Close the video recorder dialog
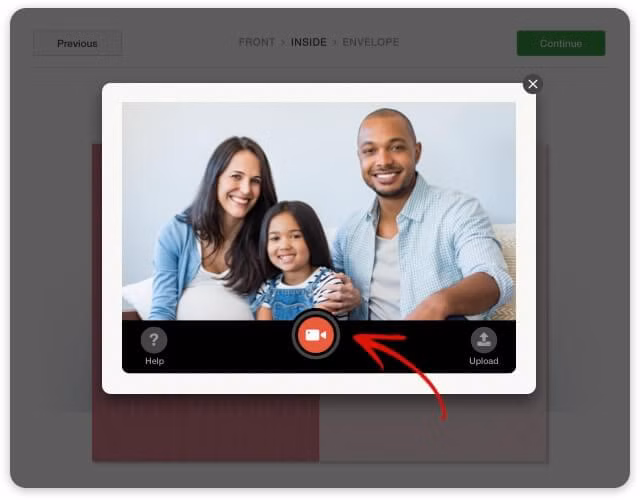 [533, 84]
